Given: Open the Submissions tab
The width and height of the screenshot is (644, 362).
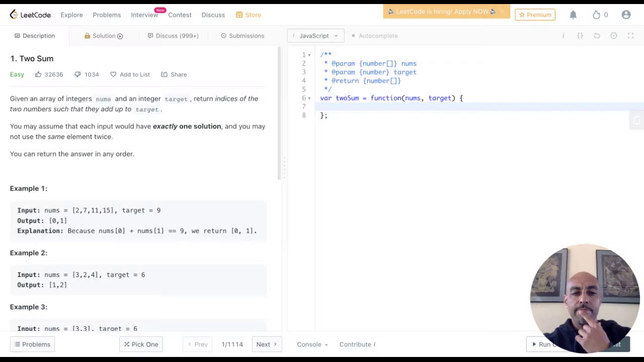Looking at the screenshot, I should 243,36.
